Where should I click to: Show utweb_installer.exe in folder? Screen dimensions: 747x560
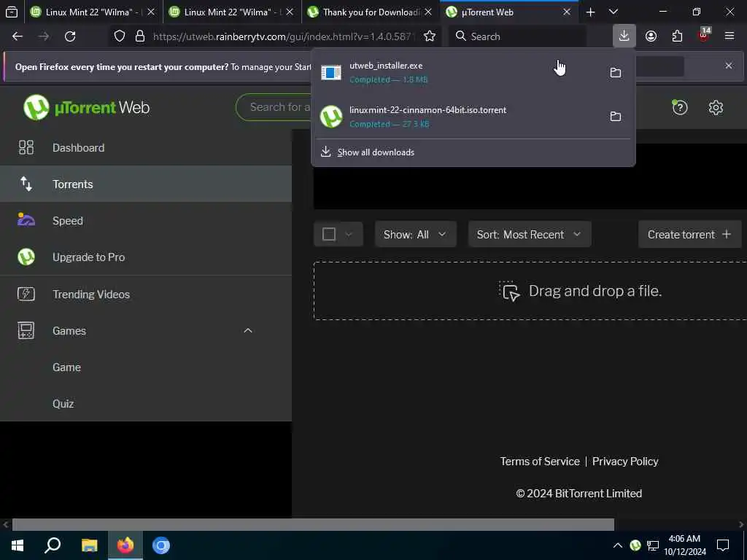tap(616, 72)
